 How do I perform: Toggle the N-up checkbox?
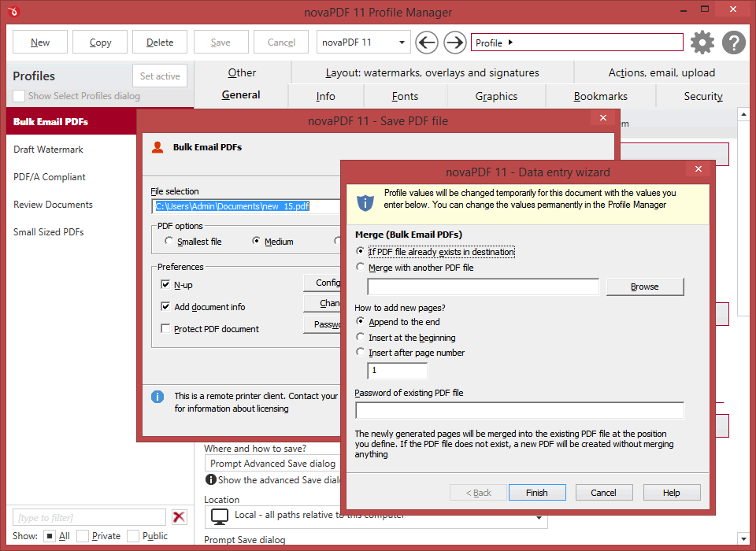(x=165, y=284)
